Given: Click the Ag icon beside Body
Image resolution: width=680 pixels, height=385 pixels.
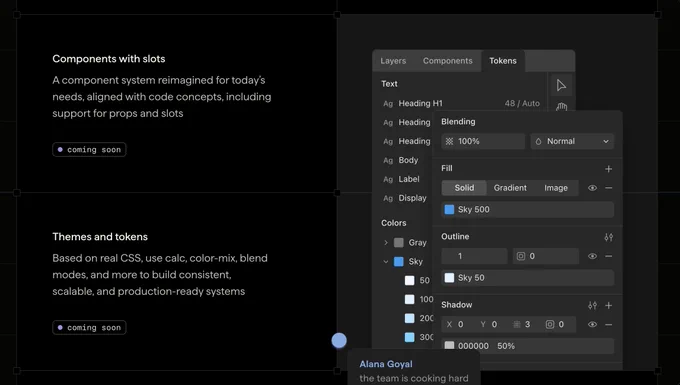Looking at the screenshot, I should tap(388, 160).
